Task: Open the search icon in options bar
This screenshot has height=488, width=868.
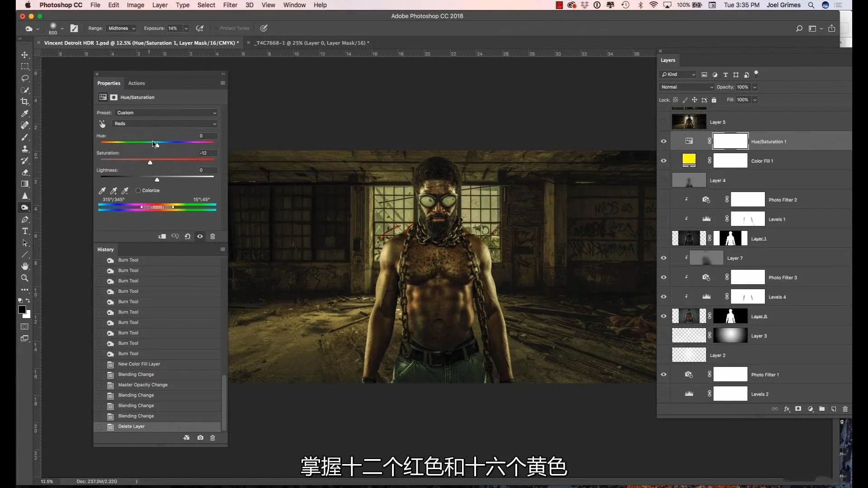Action: [x=799, y=28]
